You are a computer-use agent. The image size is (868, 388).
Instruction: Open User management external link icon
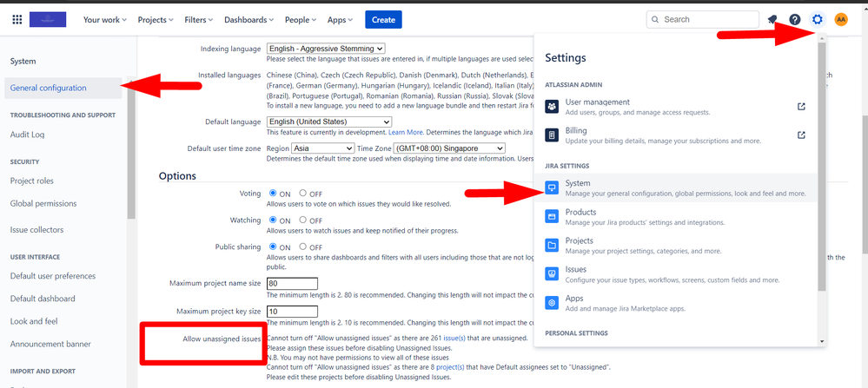tap(801, 107)
